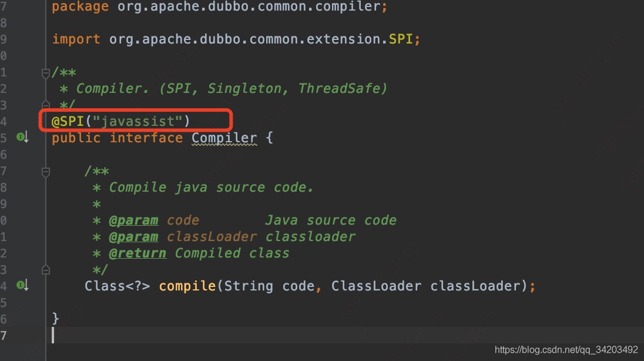This screenshot has height=361, width=644.
Task: Click the implemented-interface gutter icon beside Compiler
Action: [x=22, y=137]
